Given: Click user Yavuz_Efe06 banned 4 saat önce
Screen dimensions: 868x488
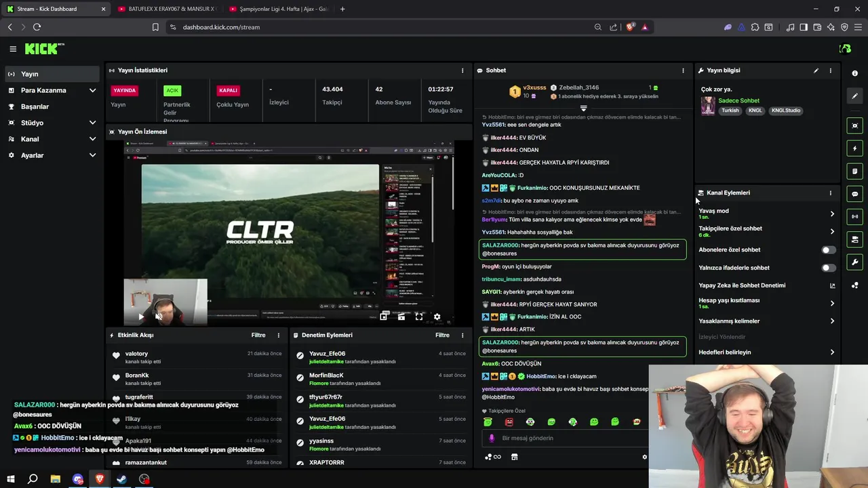Looking at the screenshot, I should coord(328,354).
